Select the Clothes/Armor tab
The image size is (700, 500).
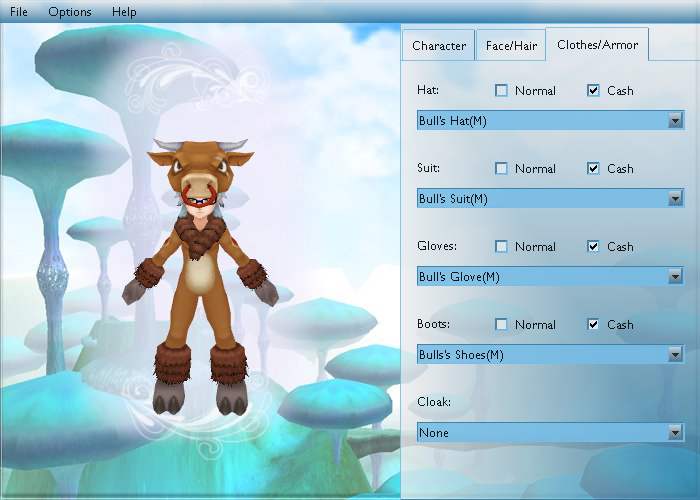pyautogui.click(x=597, y=44)
